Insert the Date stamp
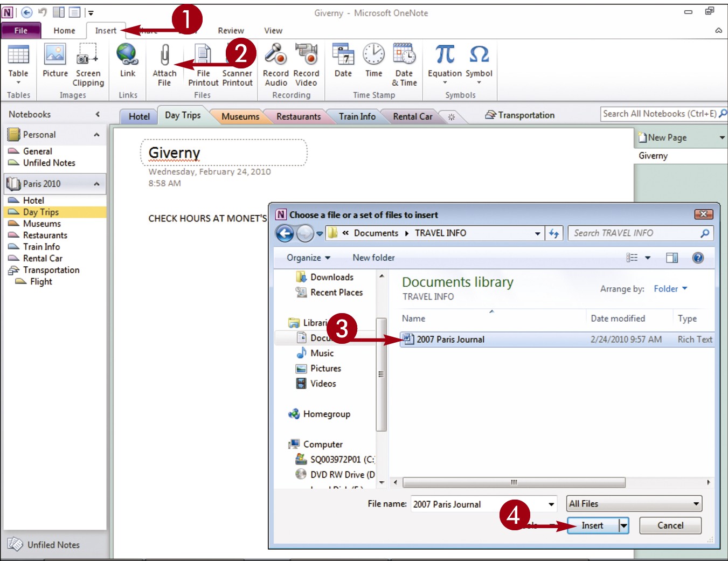Screen dimensions: 728x561 pos(343,60)
